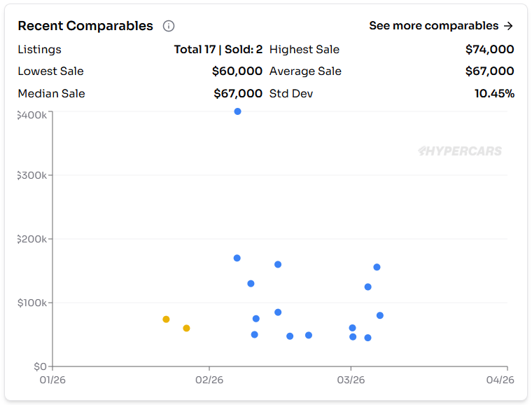The image size is (532, 405).
Task: Select the right yellow sold data point
Action: coord(186,329)
